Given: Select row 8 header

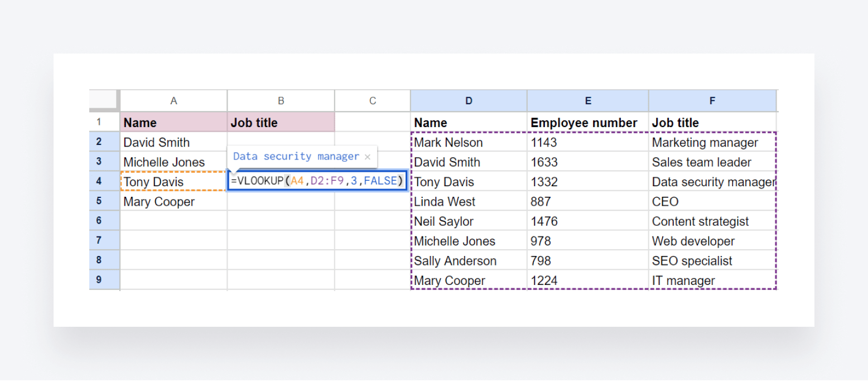Looking at the screenshot, I should 104,260.
